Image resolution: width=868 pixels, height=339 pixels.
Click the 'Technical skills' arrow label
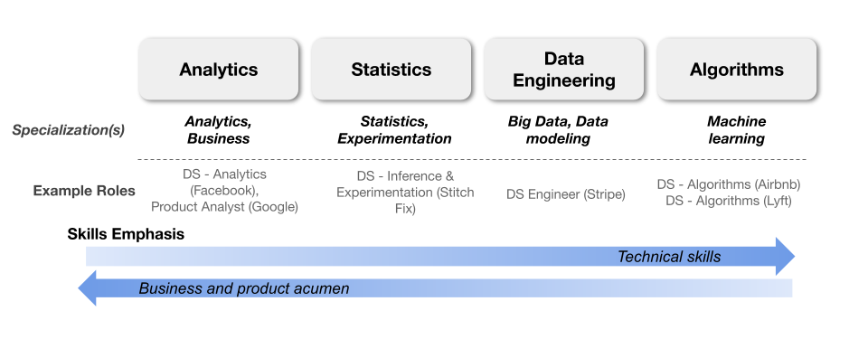tap(669, 257)
